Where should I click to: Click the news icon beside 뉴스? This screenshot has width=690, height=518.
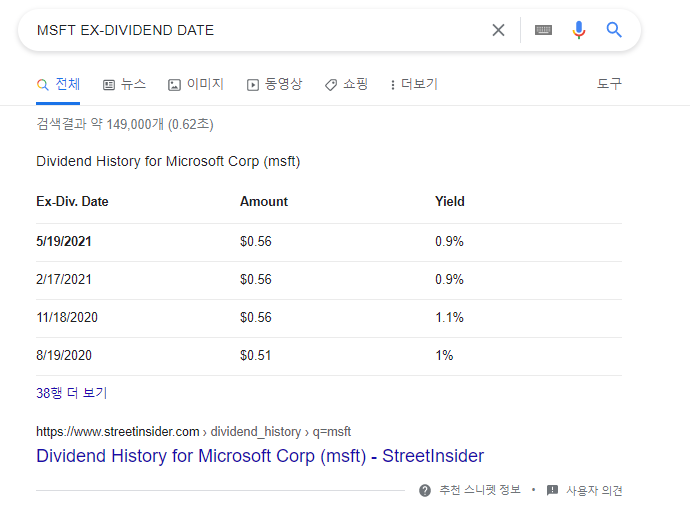click(109, 85)
